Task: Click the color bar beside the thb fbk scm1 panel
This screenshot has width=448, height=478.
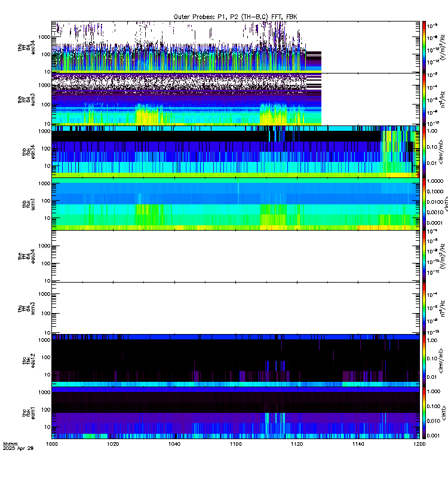Action: [424, 204]
